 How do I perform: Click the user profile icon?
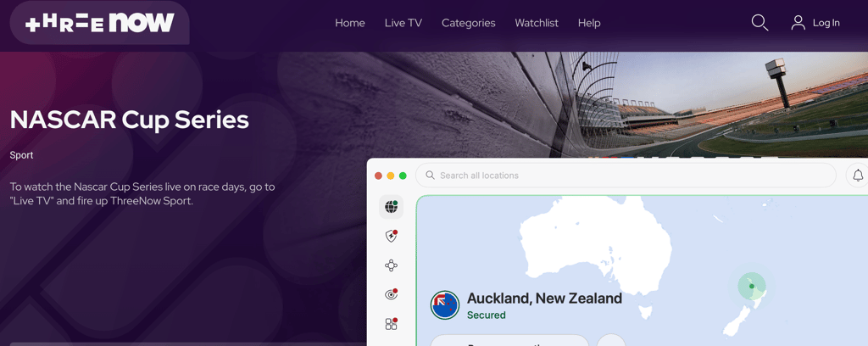click(x=798, y=23)
